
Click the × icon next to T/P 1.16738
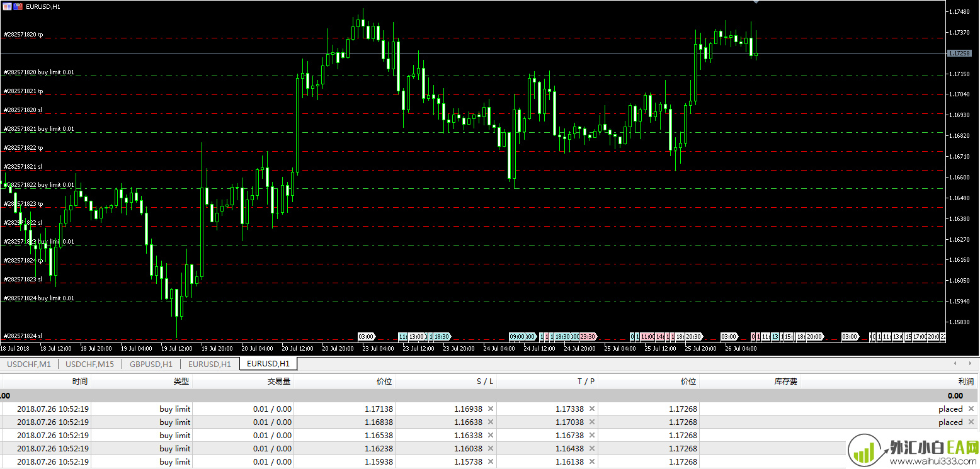pos(592,435)
